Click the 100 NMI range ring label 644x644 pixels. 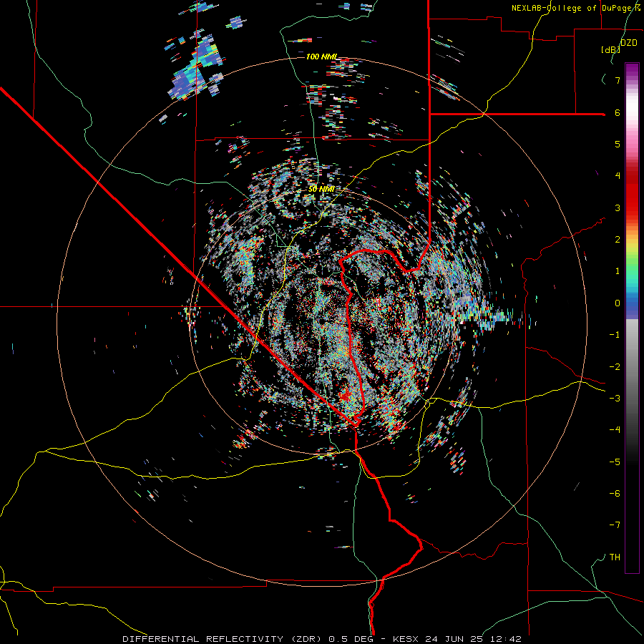pos(321,57)
